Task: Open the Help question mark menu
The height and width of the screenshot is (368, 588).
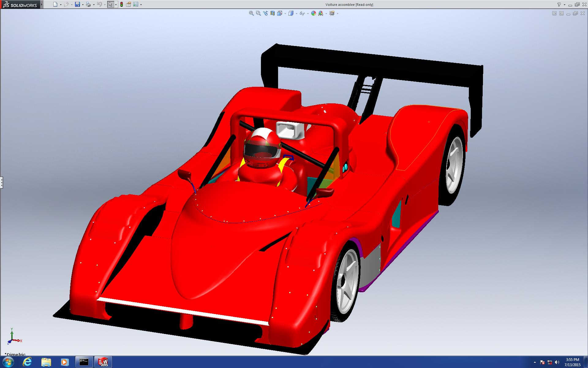Action: tap(559, 4)
